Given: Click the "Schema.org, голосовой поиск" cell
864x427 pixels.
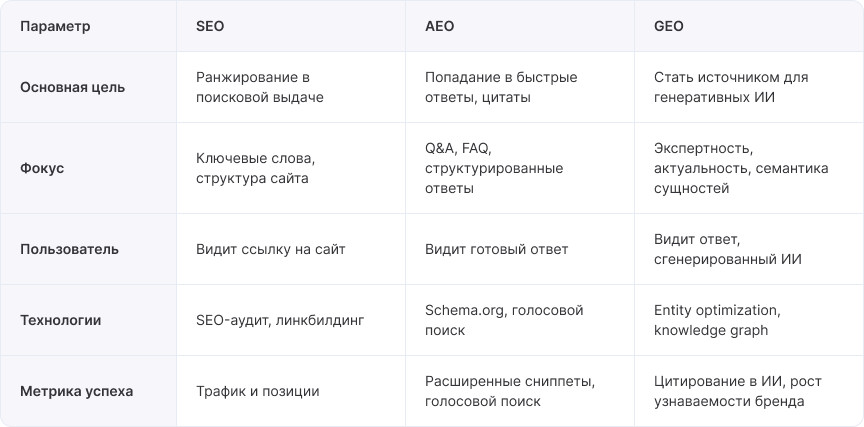Looking at the screenshot, I should tap(504, 320).
